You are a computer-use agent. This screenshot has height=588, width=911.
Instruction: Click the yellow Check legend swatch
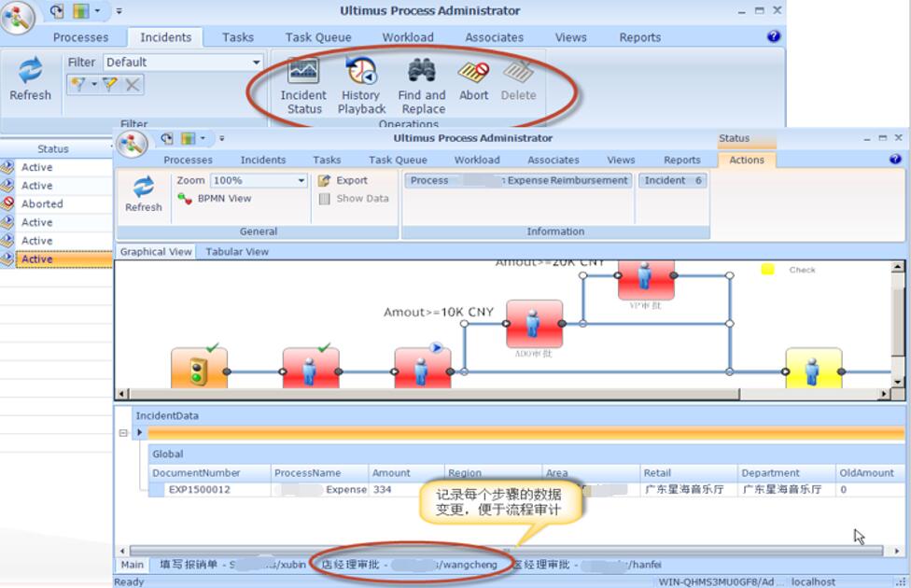pyautogui.click(x=767, y=270)
